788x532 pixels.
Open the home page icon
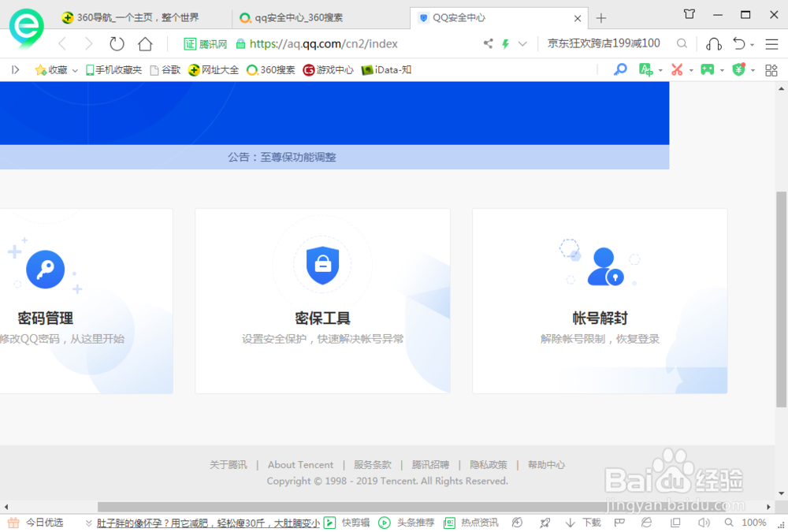point(145,44)
